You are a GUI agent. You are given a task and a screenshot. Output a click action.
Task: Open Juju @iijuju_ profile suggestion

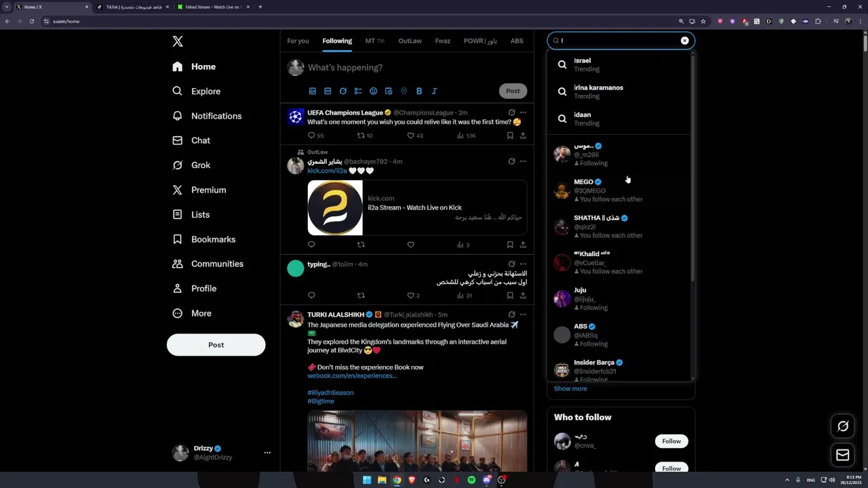click(618, 299)
